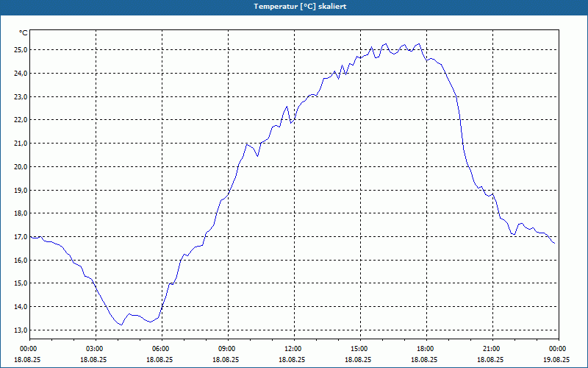The image size is (588, 368).
Task: Click the curve dip just before 12:00
Action: coord(290,123)
